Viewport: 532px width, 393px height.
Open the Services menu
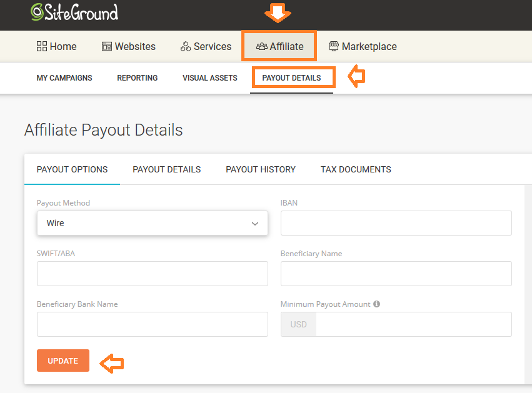206,46
